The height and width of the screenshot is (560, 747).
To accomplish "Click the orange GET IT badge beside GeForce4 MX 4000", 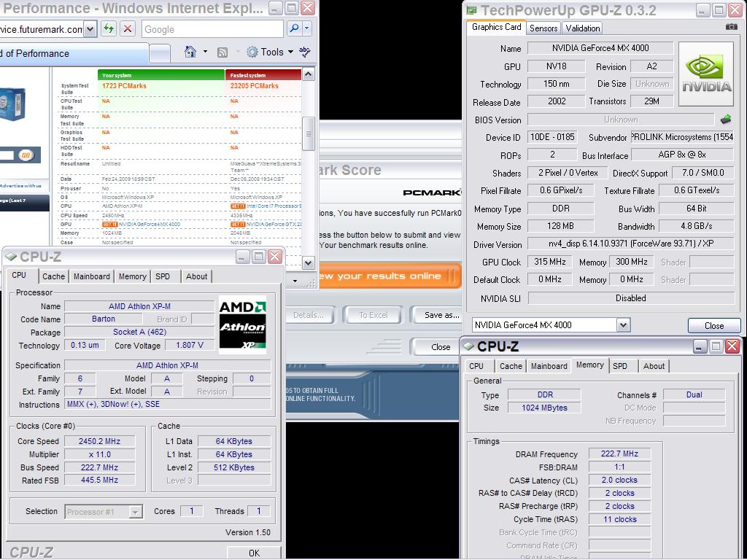I will pyautogui.click(x=110, y=225).
